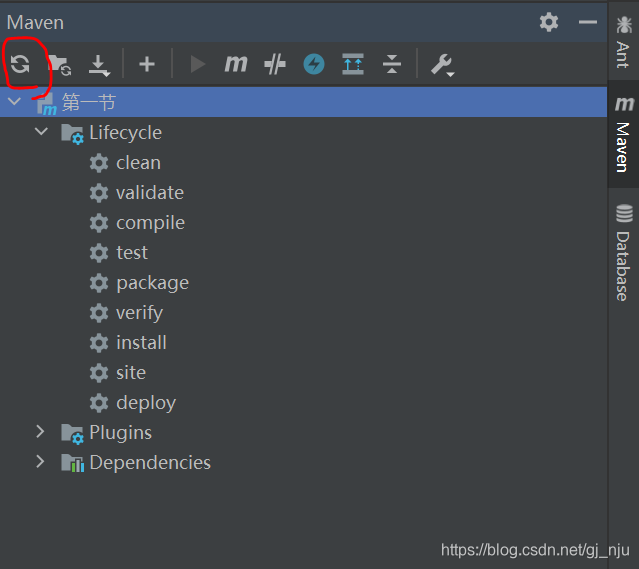Click the gear icon beside compile
Viewport: 639px width, 569px height.
99,223
